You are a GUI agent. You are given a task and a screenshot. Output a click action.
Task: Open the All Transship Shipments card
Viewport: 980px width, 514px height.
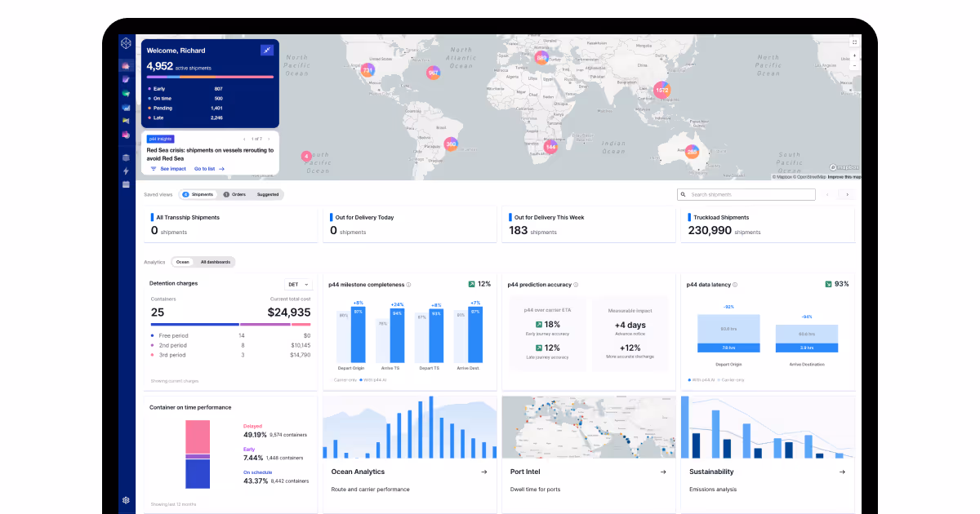coord(230,224)
